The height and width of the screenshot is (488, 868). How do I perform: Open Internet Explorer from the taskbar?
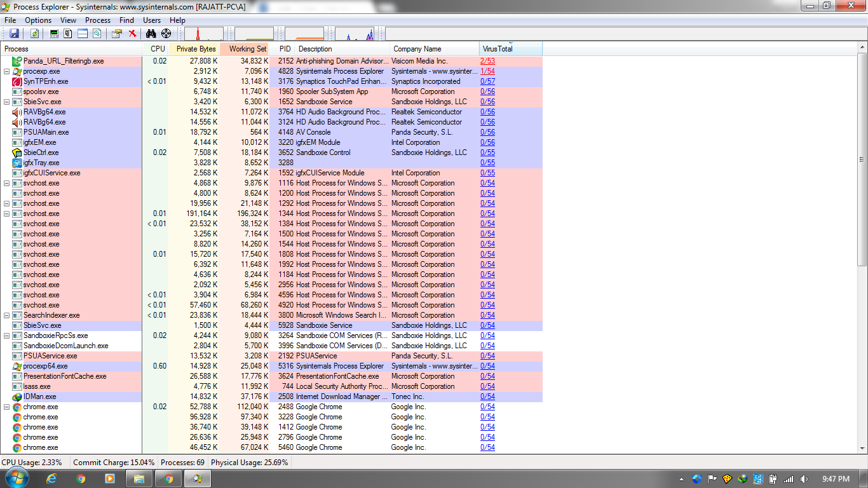[x=51, y=478]
